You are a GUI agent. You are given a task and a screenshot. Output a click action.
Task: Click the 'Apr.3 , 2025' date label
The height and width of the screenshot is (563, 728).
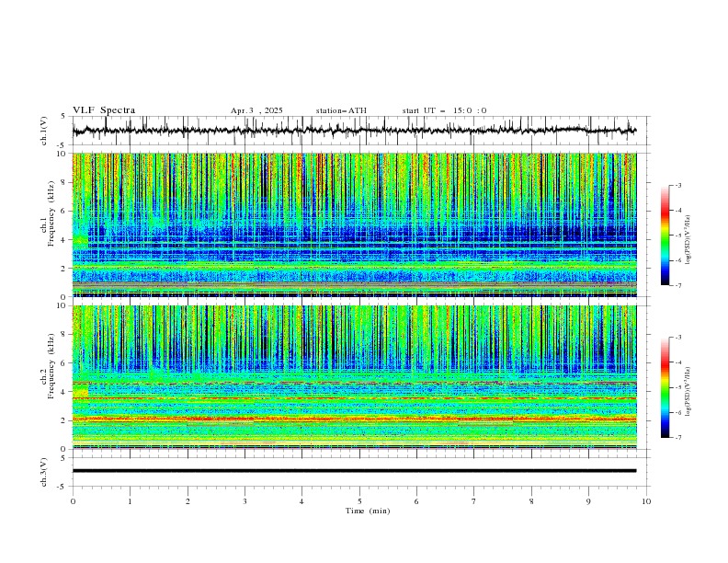pos(256,110)
